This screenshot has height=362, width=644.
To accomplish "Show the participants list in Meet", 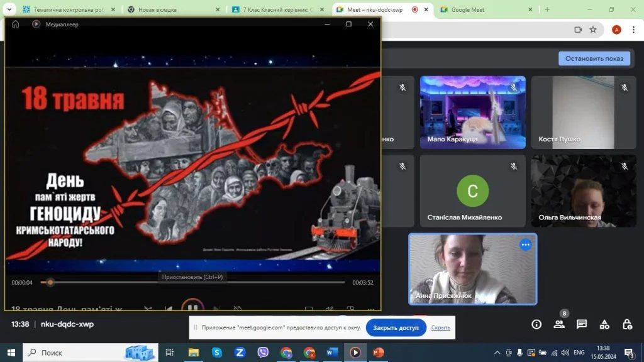I will coord(559,324).
